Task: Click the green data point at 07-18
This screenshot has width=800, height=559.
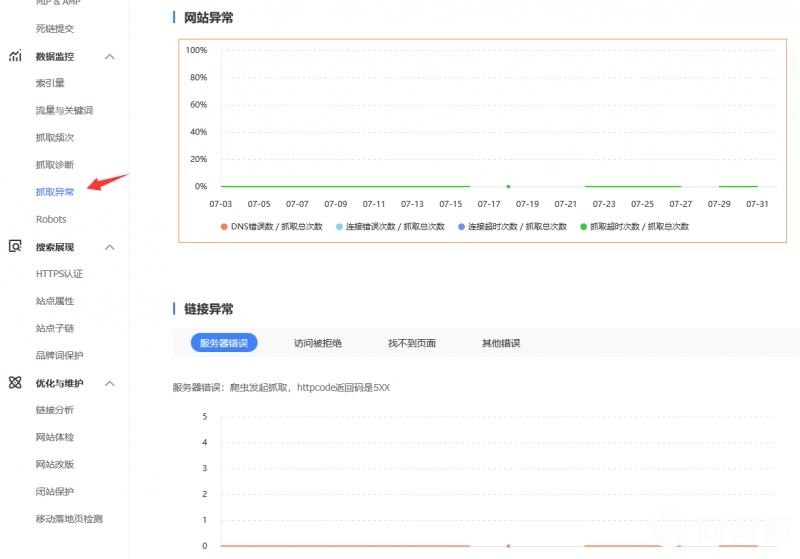Action: click(x=508, y=186)
